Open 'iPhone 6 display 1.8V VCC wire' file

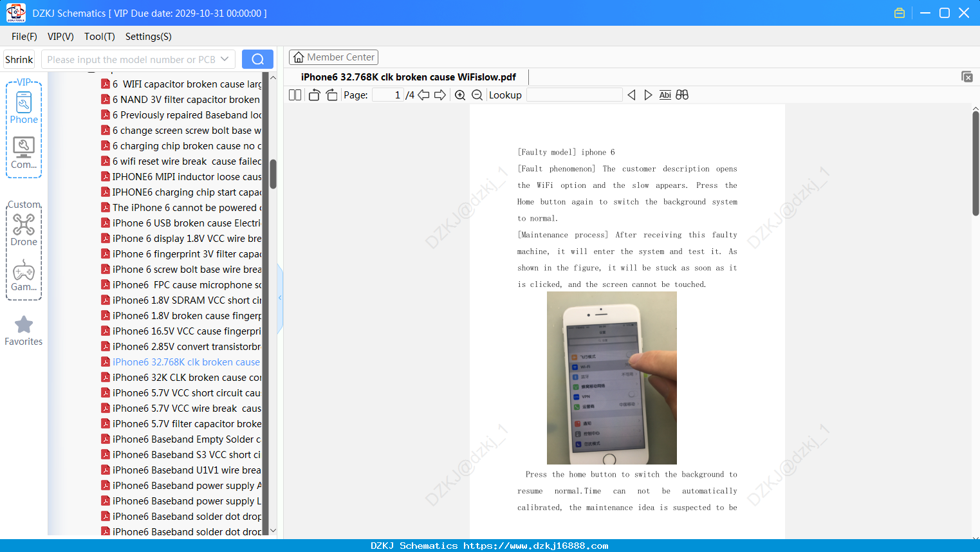[181, 239]
